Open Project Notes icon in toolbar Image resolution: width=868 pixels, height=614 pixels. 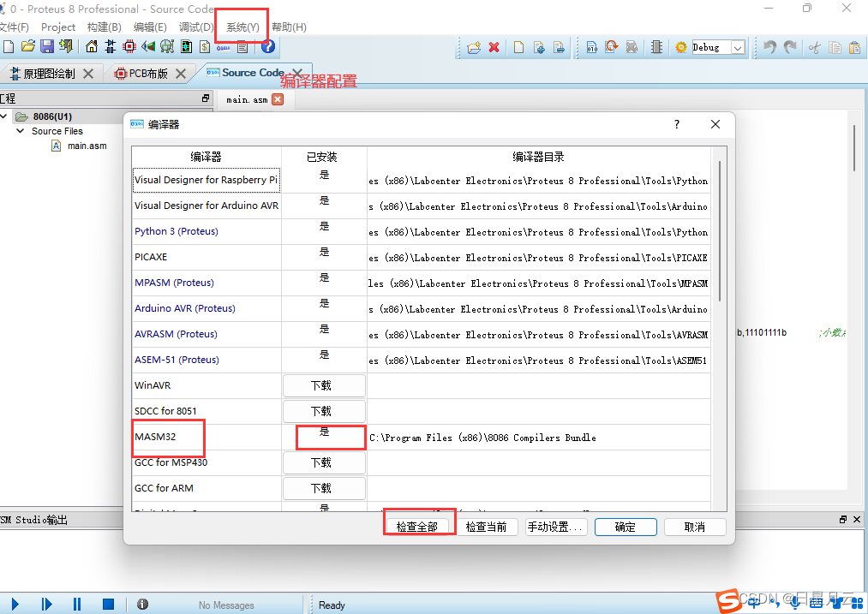(242, 48)
